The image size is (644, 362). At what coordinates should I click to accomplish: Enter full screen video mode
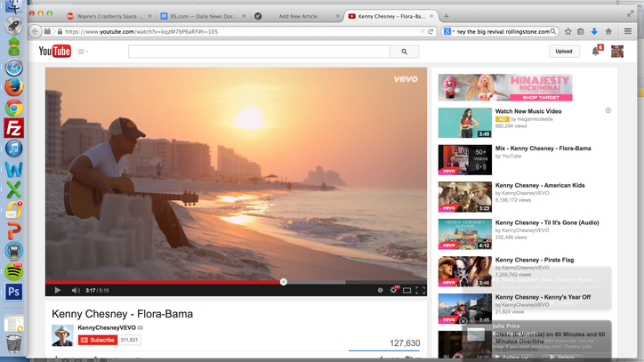click(420, 290)
